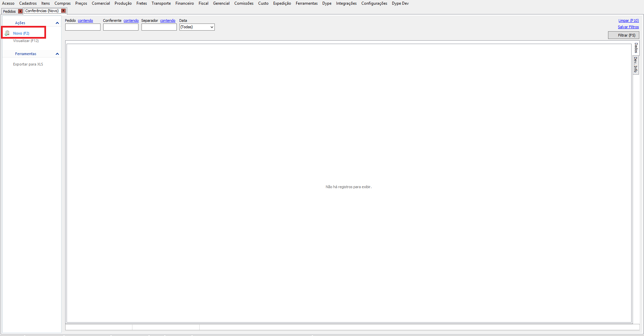The width and height of the screenshot is (644, 336).
Task: Open the Expedição menu
Action: [x=282, y=3]
